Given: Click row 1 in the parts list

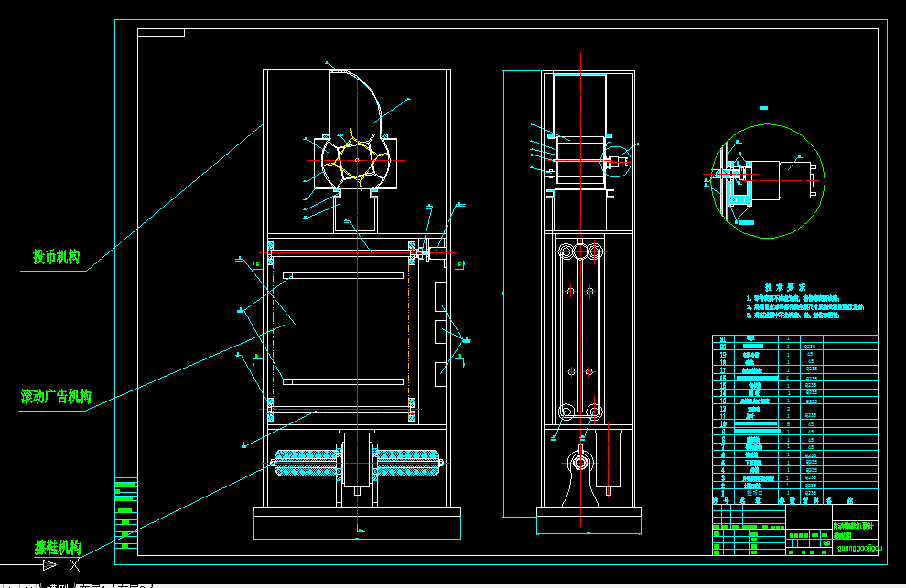Looking at the screenshot, I should (x=795, y=493).
